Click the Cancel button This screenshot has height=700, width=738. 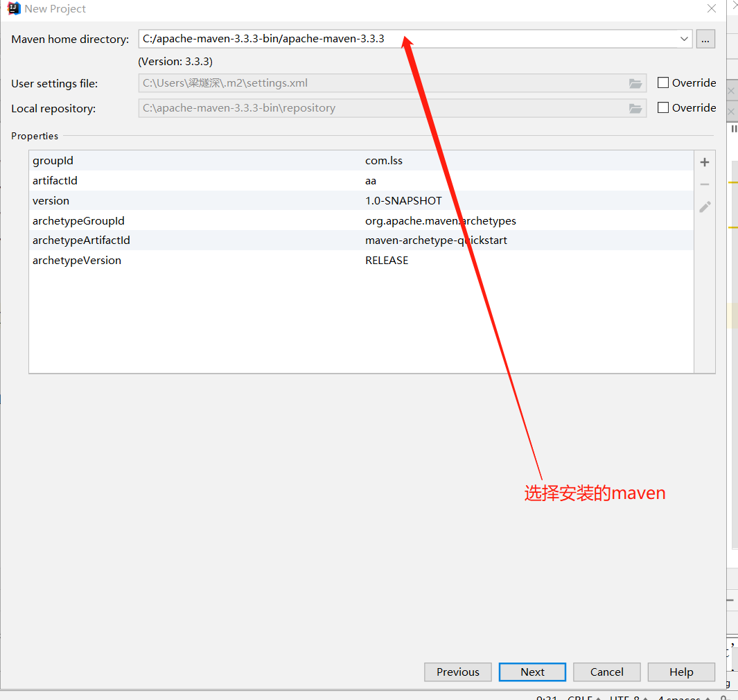click(x=607, y=672)
